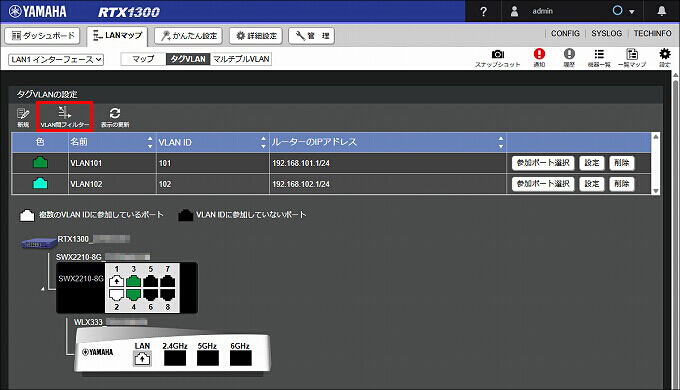The height and width of the screenshot is (390, 680).
Task: Select green port 3 on SWX2210-8G
Action: (133, 282)
